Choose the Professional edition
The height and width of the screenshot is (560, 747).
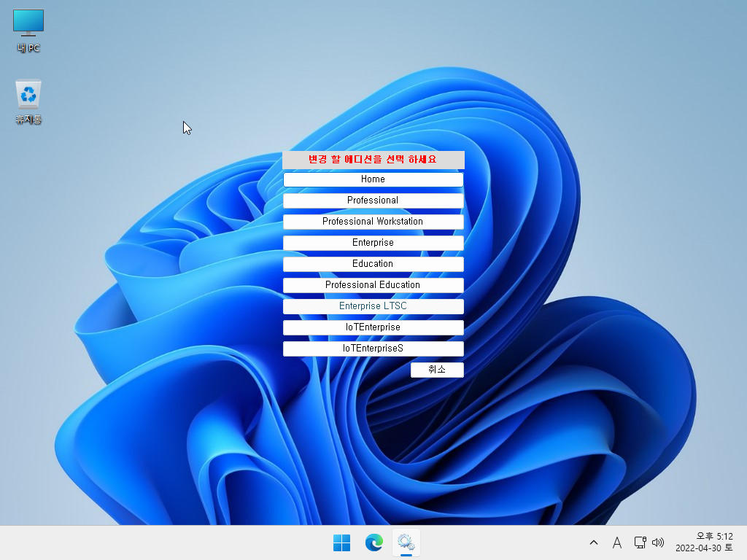coord(373,201)
